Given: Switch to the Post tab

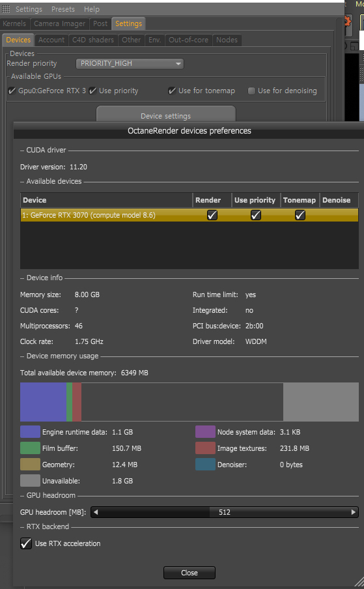Looking at the screenshot, I should 100,23.
